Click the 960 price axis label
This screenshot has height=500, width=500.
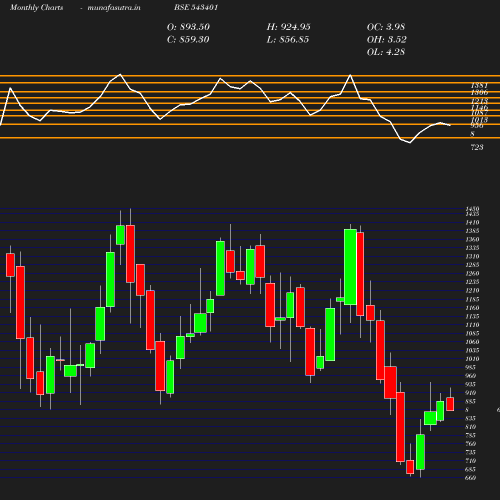coord(471,376)
